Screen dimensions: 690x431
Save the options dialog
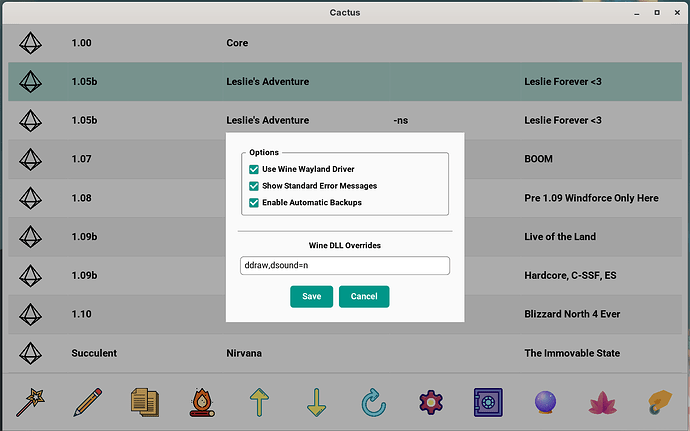coord(312,296)
